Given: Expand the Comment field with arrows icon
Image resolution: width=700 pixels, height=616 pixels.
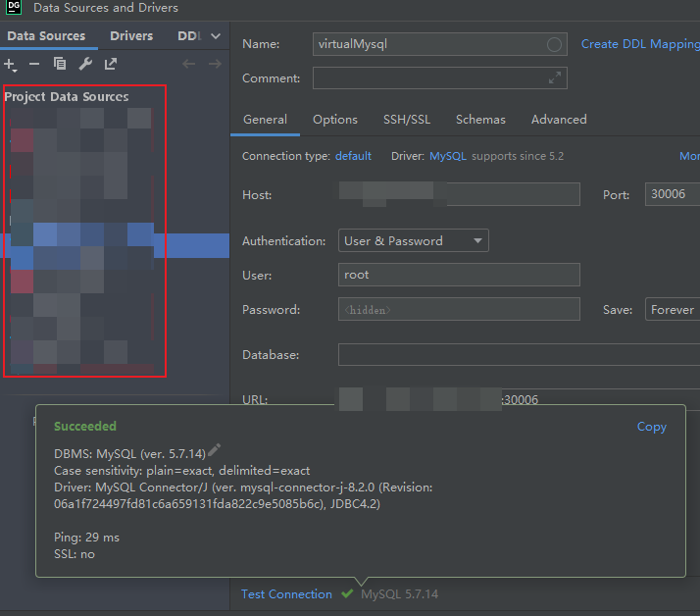Looking at the screenshot, I should pos(555,77).
